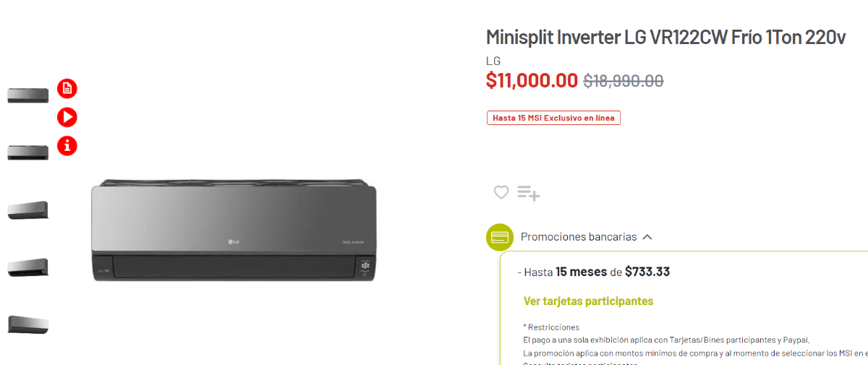Add product to favorites with heart icon
The width and height of the screenshot is (868, 365).
[x=501, y=192]
